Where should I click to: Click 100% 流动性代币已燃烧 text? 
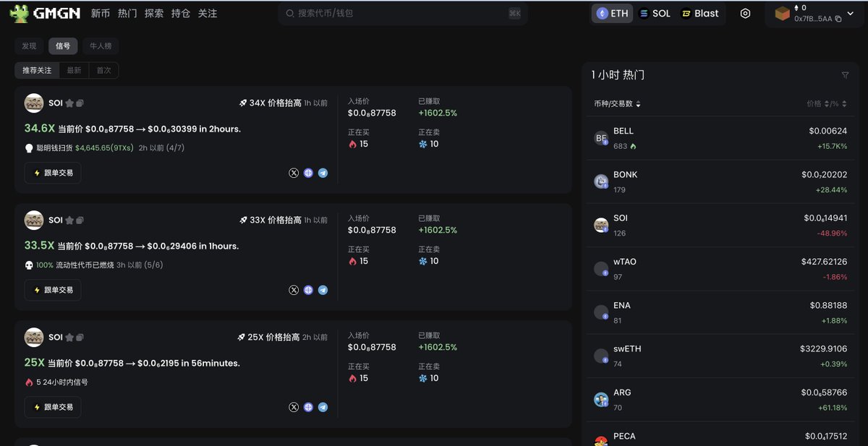coord(74,265)
